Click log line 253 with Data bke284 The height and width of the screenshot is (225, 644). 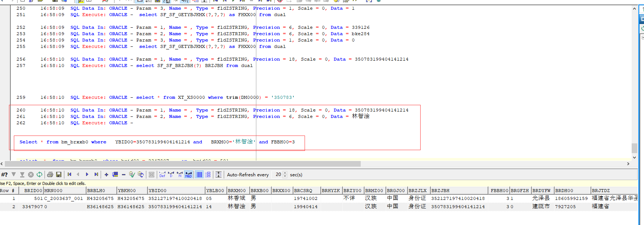coord(193,34)
